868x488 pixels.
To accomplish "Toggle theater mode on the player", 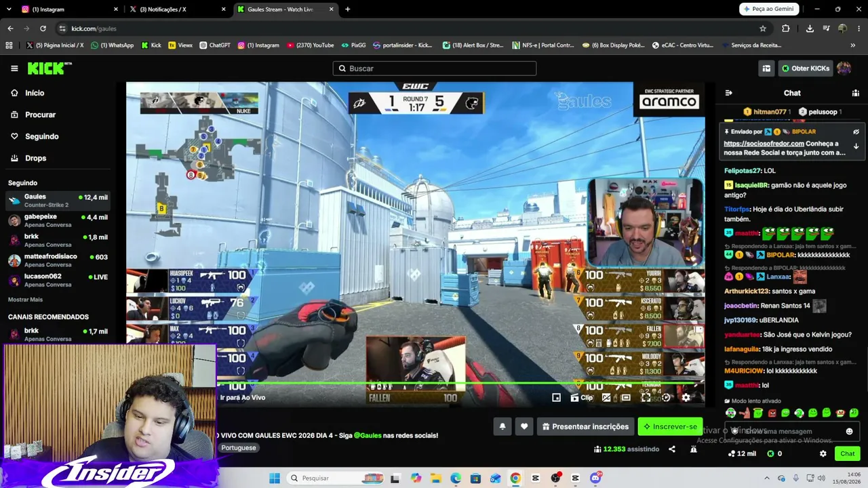I will [x=626, y=398].
